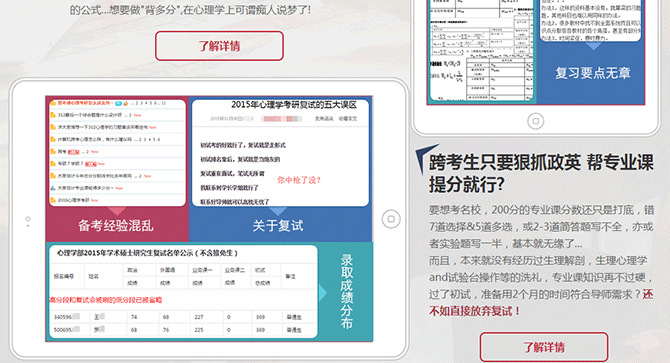Open the 复试名单公示 score table thumbnail

pos(183,291)
